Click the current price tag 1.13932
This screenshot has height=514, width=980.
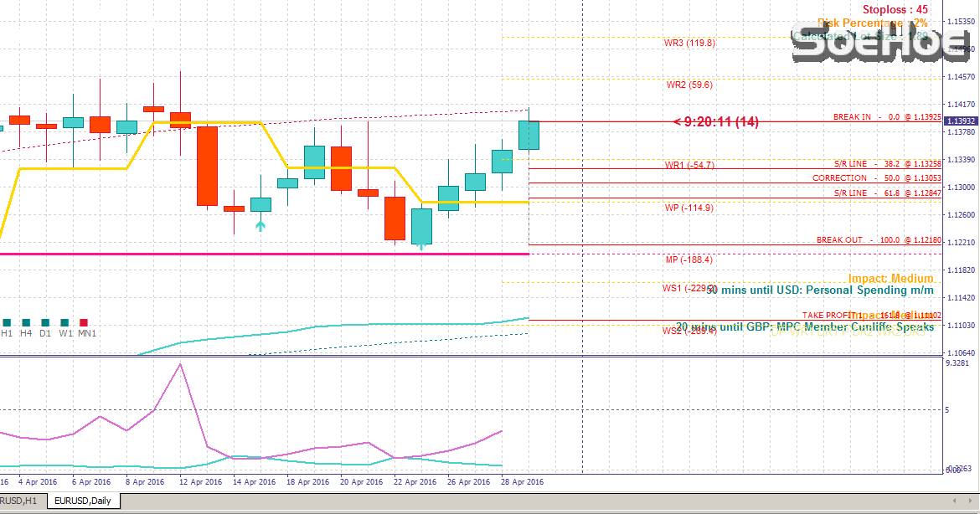960,122
